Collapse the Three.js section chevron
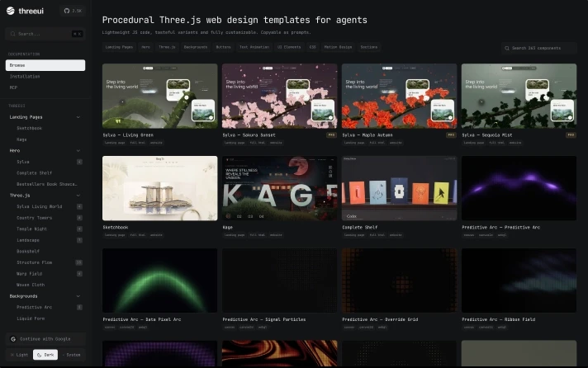Screen dimensions: 588x368 [x=78, y=196]
